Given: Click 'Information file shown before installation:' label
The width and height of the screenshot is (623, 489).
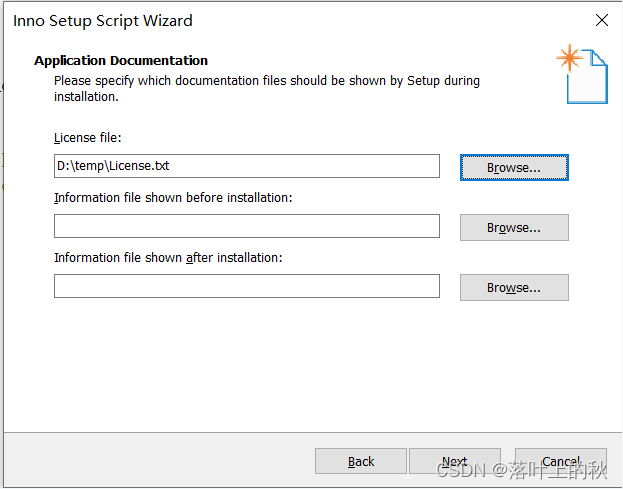Looking at the screenshot, I should point(173,197).
